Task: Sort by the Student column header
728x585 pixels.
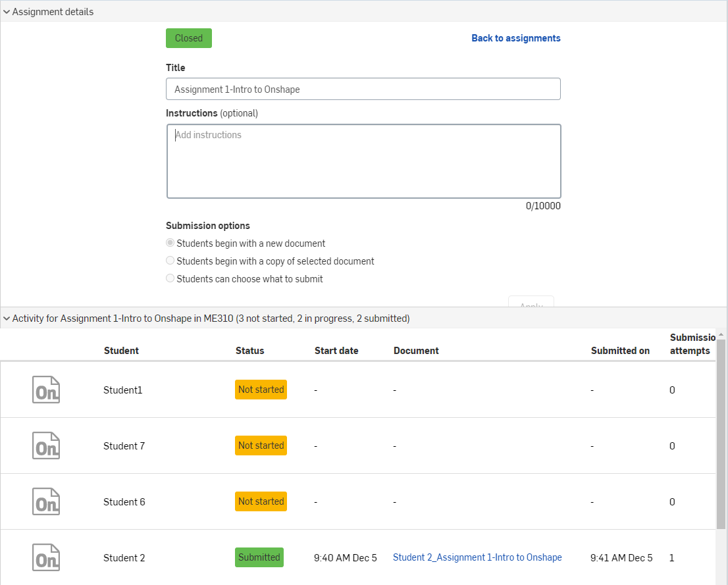Action: click(x=121, y=351)
